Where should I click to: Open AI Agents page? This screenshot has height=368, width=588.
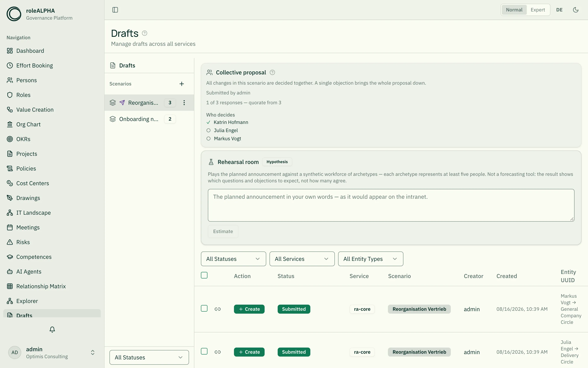pyautogui.click(x=52, y=272)
